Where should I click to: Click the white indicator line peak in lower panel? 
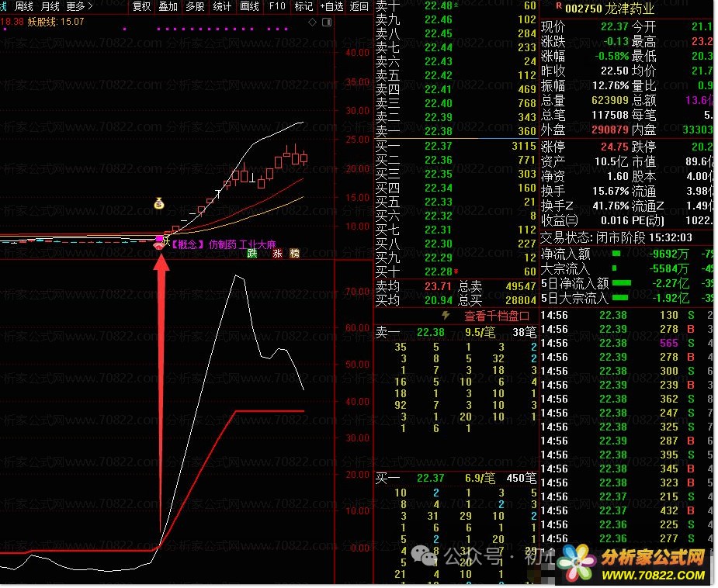coord(236,276)
